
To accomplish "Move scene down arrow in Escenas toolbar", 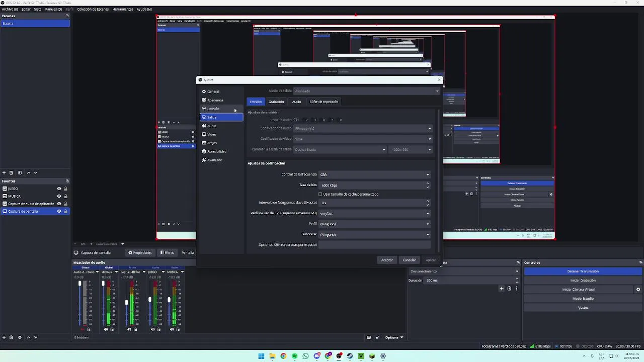I will (35, 172).
